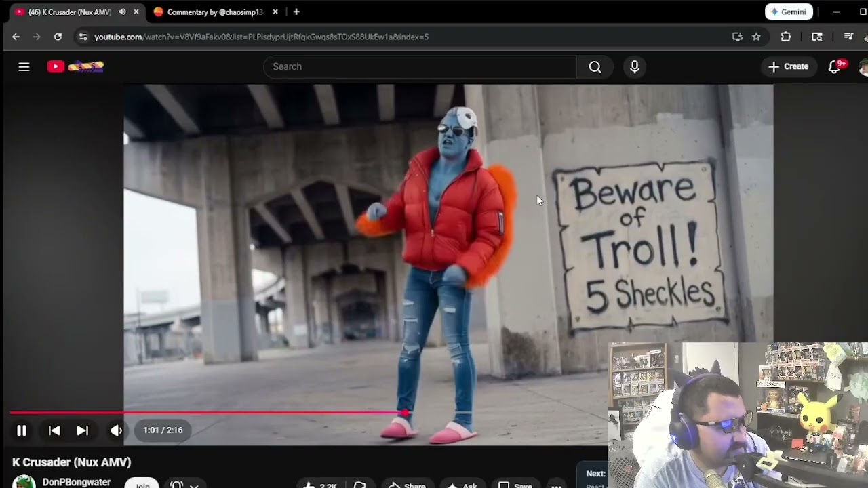Open a new browser tab
The image size is (868, 488).
296,12
